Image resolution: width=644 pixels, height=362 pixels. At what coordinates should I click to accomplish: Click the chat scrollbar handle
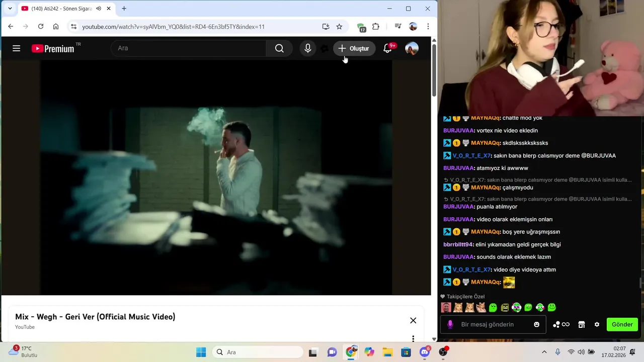pyautogui.click(x=640, y=283)
